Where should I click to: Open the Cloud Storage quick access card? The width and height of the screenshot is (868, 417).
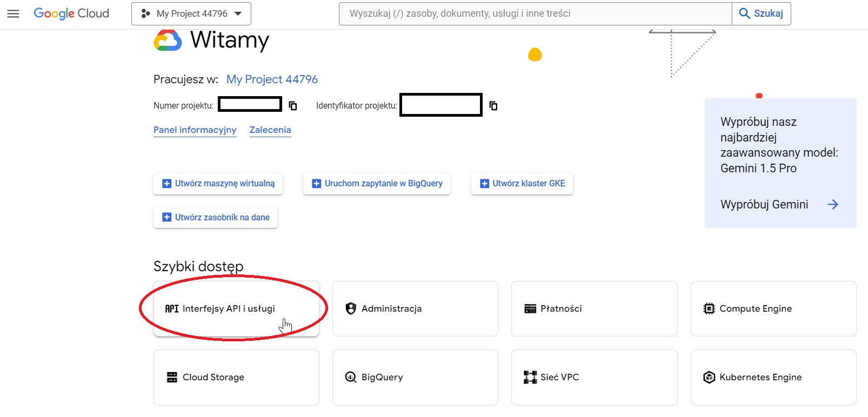point(236,377)
